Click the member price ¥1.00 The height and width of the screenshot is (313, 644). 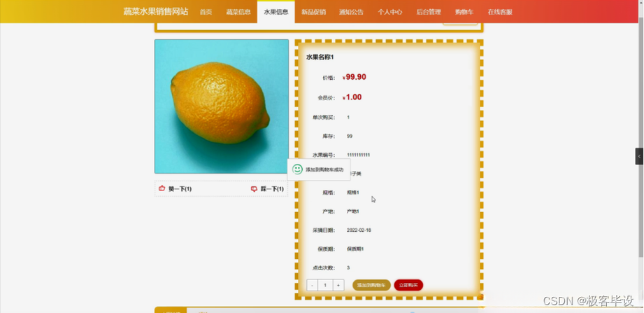tap(352, 97)
